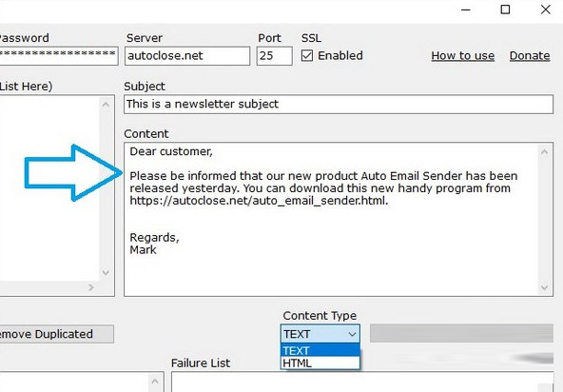563x392 pixels.
Task: Click the Subject text field
Action: coord(339,105)
